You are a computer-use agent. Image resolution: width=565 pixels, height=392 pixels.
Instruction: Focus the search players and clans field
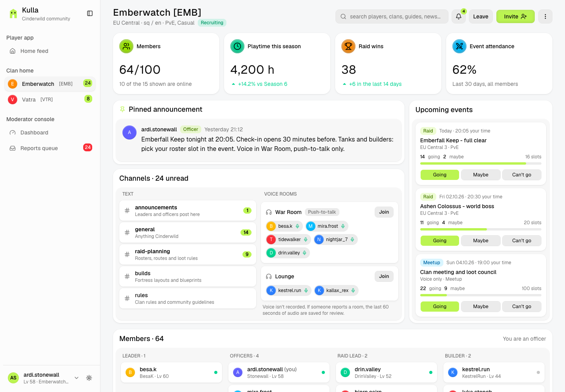[x=392, y=16]
